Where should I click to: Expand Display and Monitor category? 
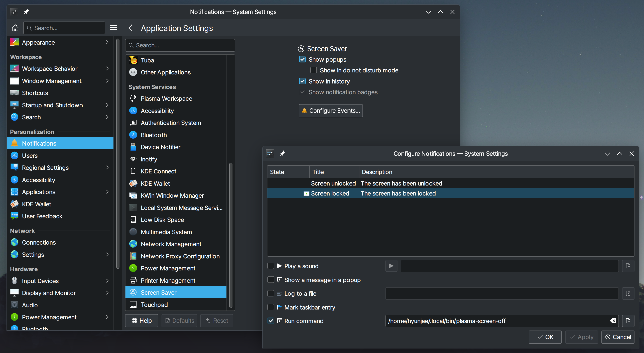click(x=107, y=293)
